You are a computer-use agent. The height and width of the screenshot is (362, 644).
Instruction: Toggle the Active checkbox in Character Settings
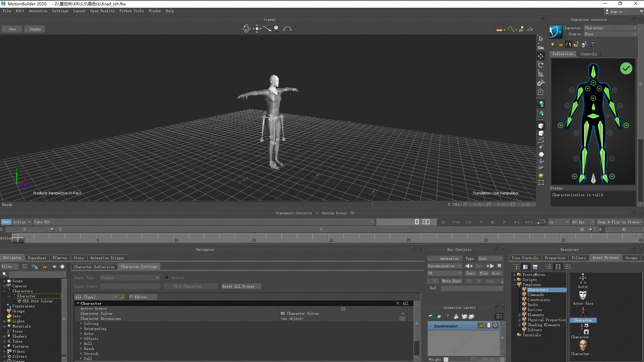click(x=167, y=278)
